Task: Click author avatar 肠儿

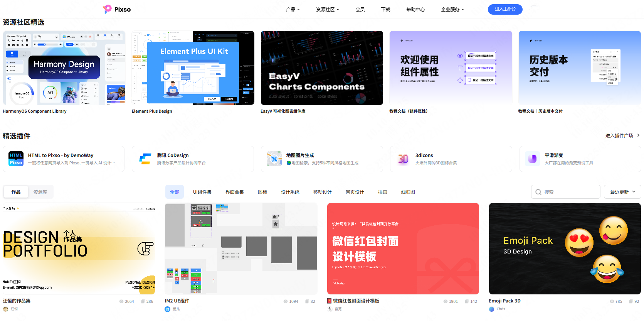Action: pos(167,309)
